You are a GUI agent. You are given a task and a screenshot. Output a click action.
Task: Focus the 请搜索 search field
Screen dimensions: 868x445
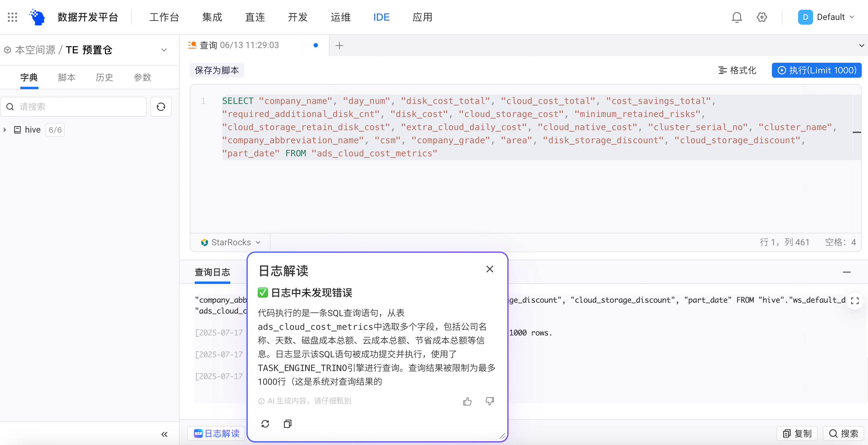click(x=73, y=107)
